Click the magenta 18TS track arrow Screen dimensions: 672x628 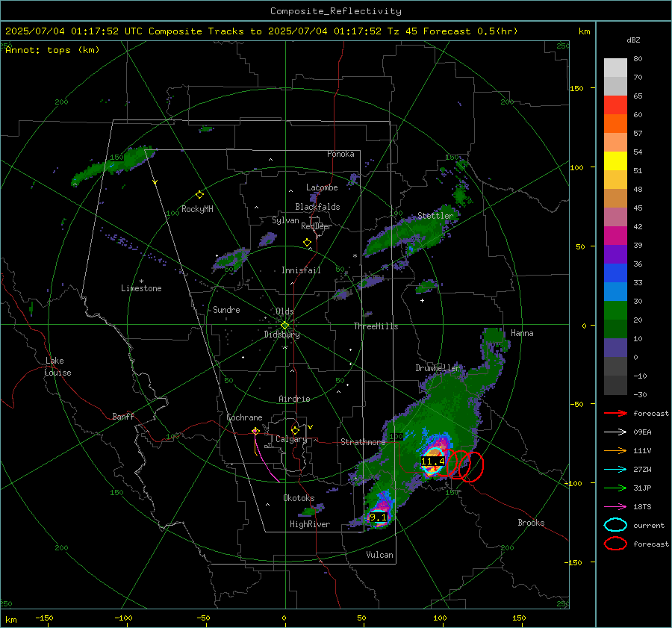615,507
